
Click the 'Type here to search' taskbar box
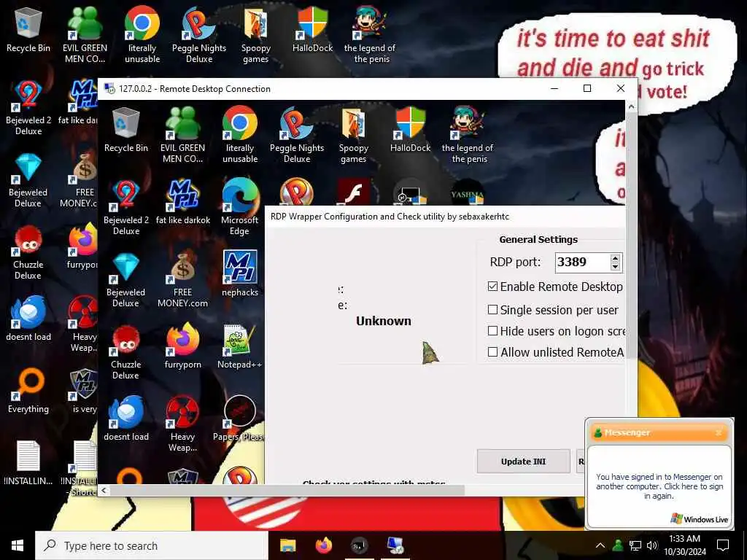pos(152,545)
